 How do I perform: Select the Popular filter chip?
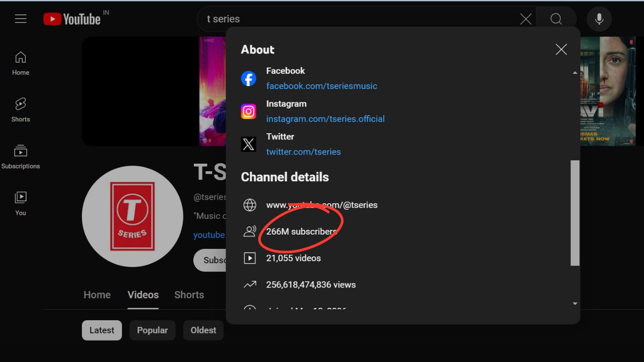pos(152,330)
